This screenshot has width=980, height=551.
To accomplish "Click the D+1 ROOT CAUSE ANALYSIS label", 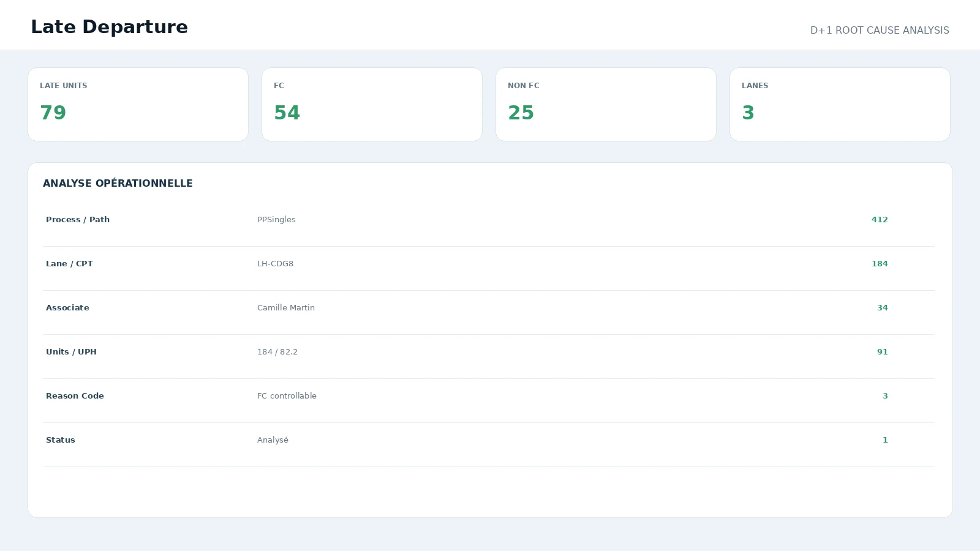I will pyautogui.click(x=880, y=31).
